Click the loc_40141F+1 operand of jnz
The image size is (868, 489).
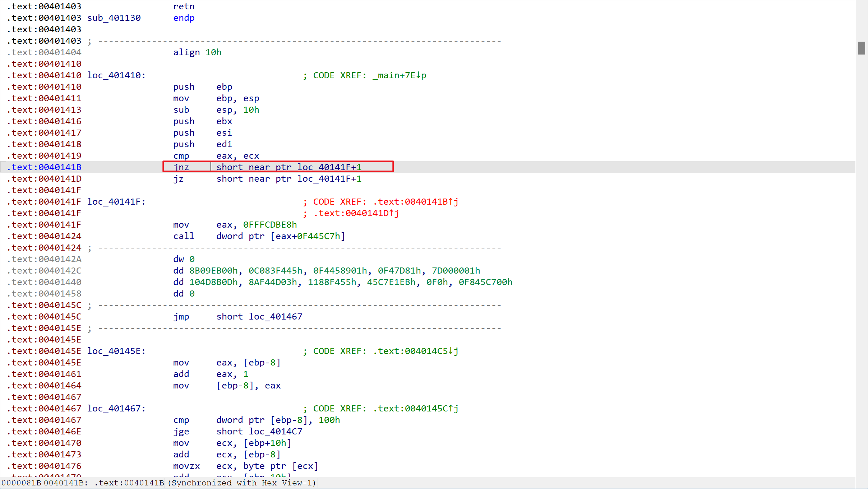pyautogui.click(x=329, y=167)
